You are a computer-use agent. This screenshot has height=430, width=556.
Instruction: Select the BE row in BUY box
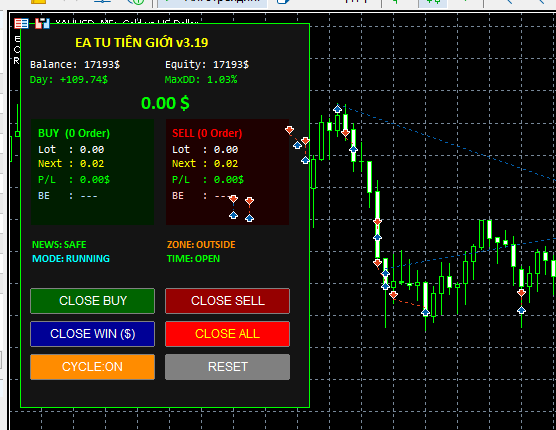click(x=68, y=196)
